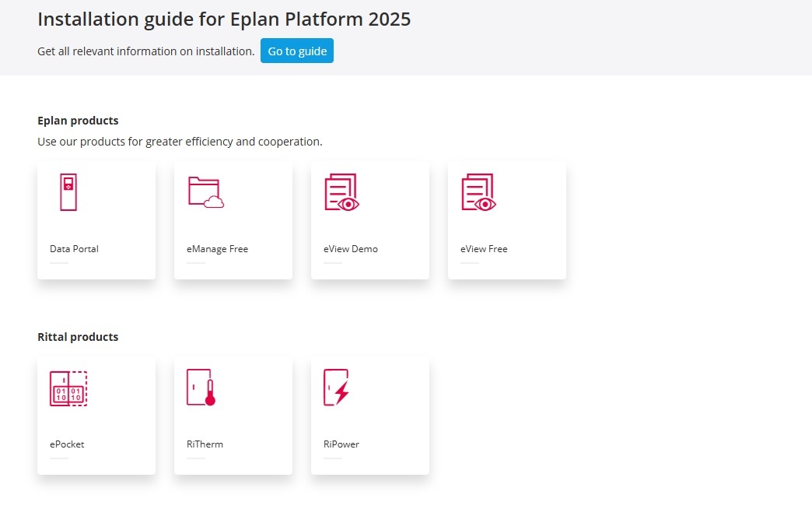Viewport: 812px width, 523px height.
Task: Open the Data Portal link
Action: tap(74, 248)
